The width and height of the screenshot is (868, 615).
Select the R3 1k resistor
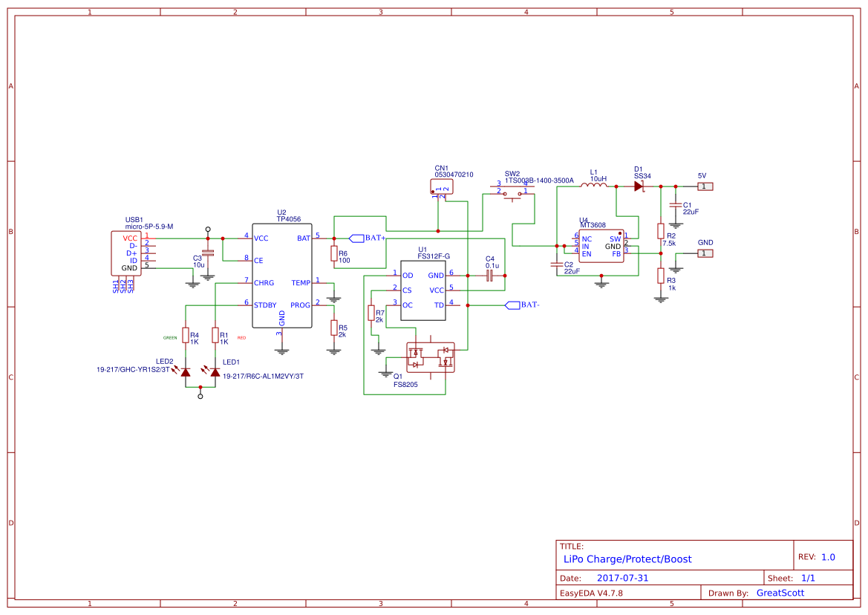tap(660, 276)
